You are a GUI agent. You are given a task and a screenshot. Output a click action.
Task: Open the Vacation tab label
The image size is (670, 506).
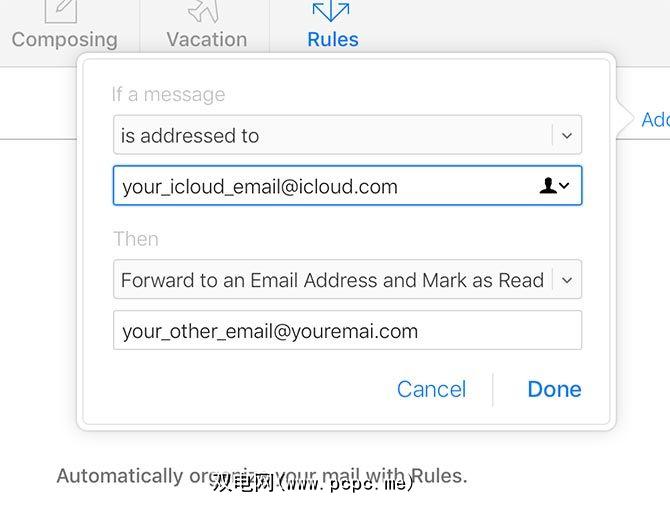coord(206,40)
